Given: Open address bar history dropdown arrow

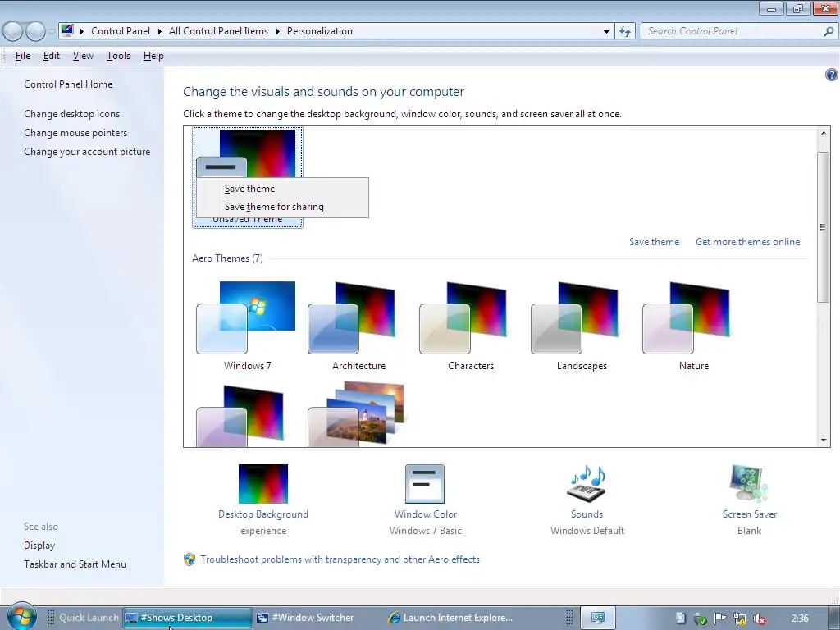Looking at the screenshot, I should 606,32.
